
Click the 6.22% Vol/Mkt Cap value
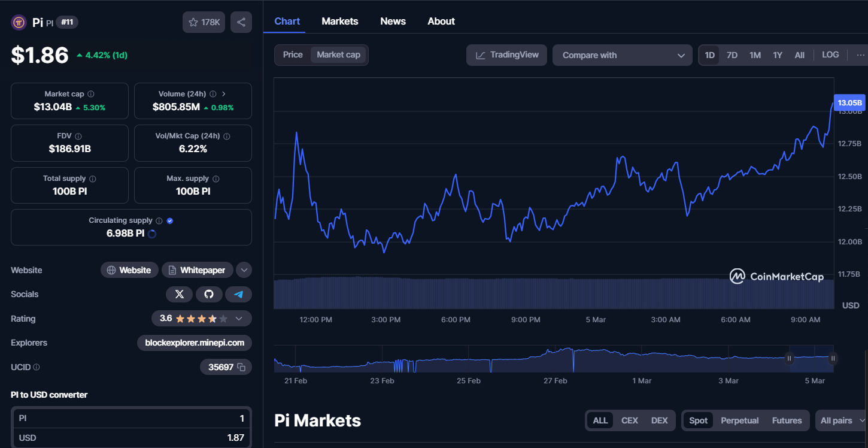pyautogui.click(x=193, y=149)
